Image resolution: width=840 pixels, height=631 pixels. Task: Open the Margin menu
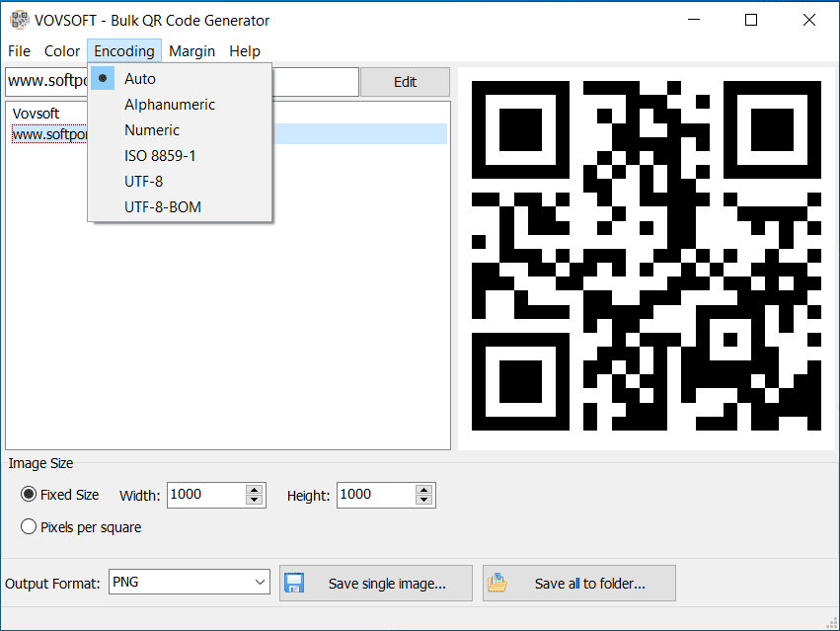point(191,51)
